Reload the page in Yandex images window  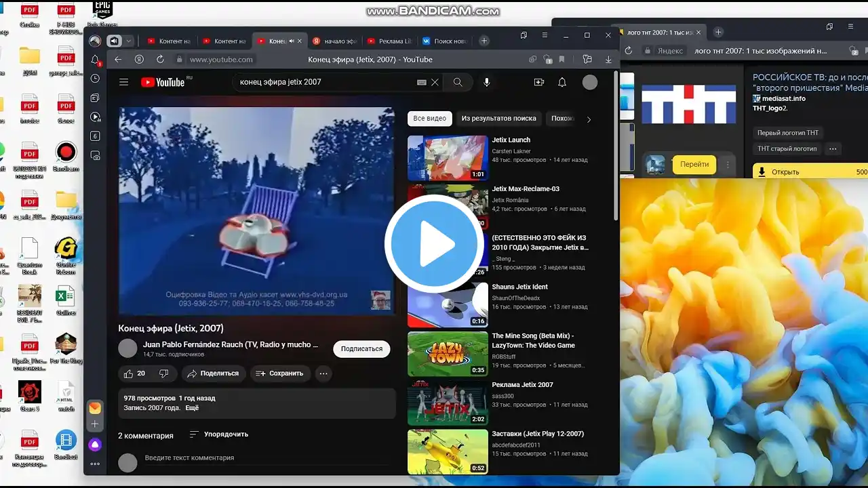[629, 51]
